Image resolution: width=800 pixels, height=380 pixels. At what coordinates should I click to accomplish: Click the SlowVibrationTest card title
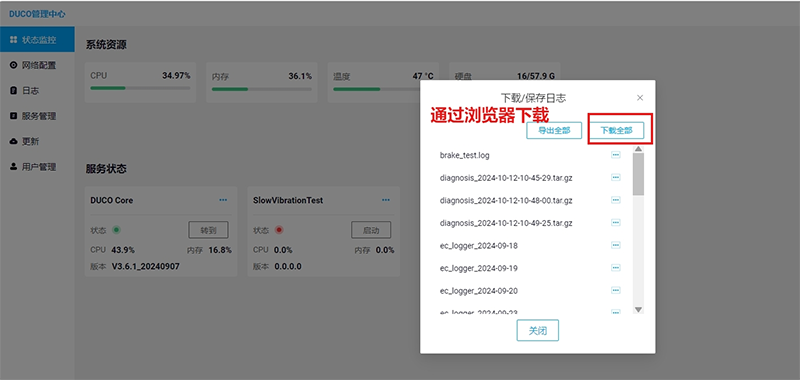pos(288,200)
